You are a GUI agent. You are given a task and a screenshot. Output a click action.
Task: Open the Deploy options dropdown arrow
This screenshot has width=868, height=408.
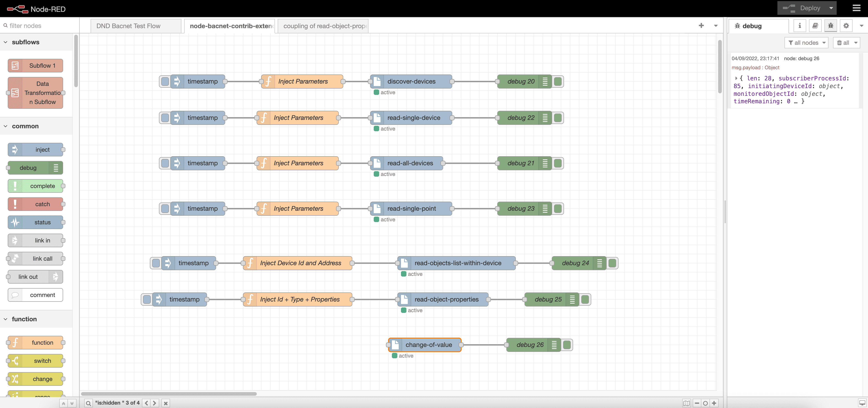point(831,8)
